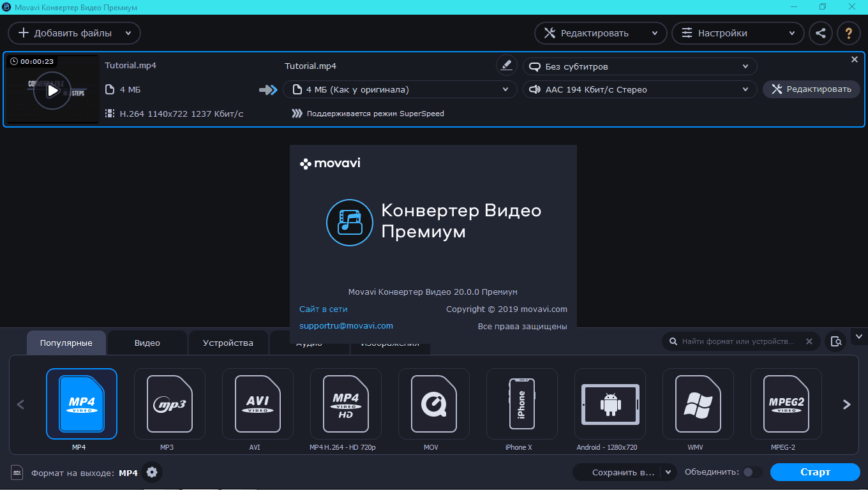Screen dimensions: 868x490
Task: Pick the Android 1280x720 preset
Action: [x=610, y=404]
